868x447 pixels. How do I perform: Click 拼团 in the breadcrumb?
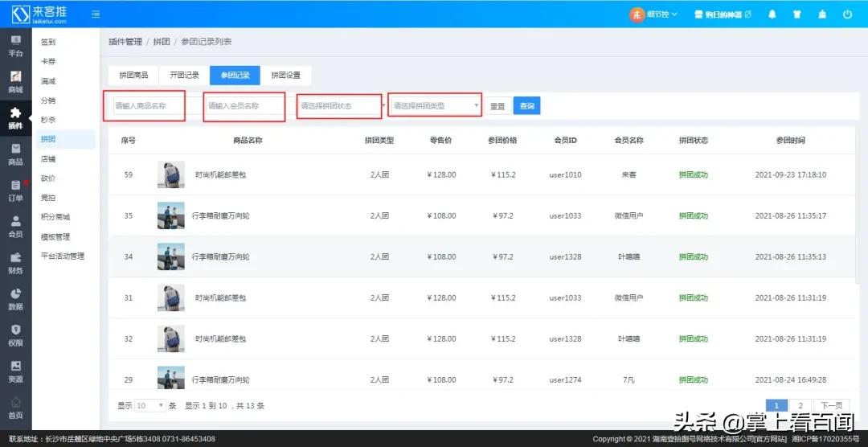click(x=162, y=42)
